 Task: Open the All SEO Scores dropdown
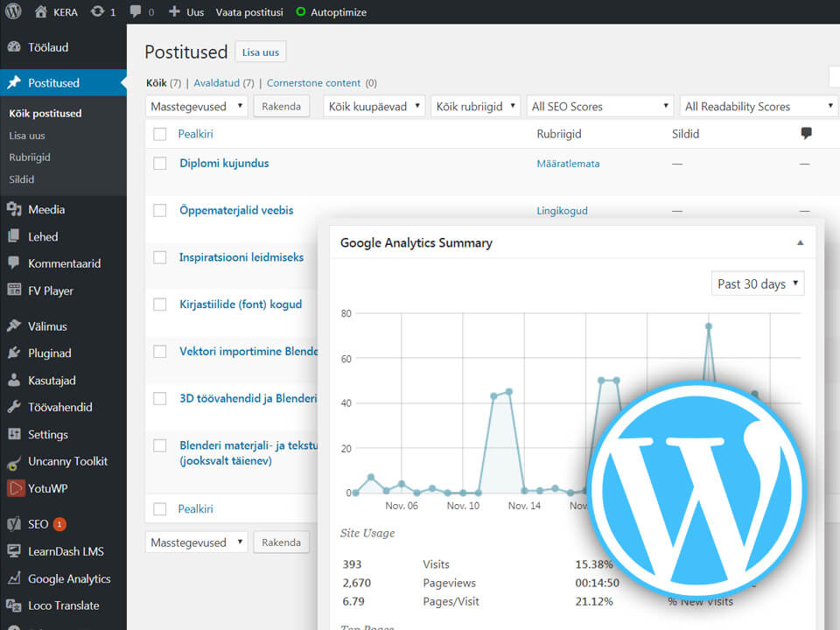(x=599, y=106)
